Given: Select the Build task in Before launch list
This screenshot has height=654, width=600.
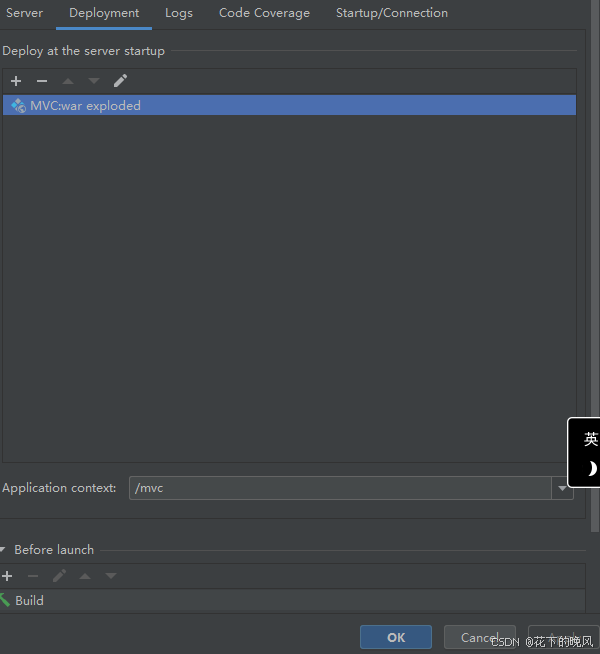Looking at the screenshot, I should pos(292,601).
